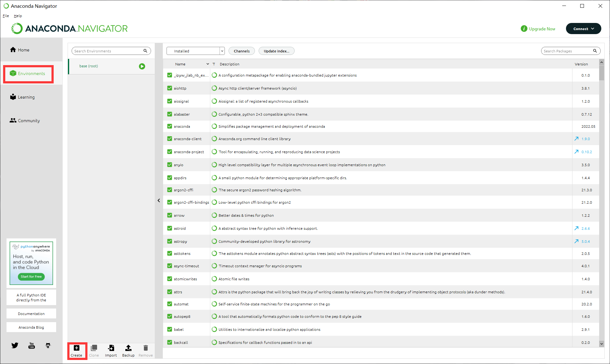Screen dimensions: 610x364
Task: Click the Backup environment icon
Action: pyautogui.click(x=128, y=348)
